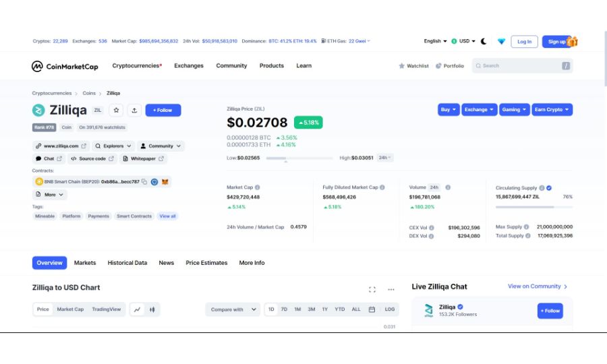Open Exchanges menu
The height and width of the screenshot is (364, 607).
pyautogui.click(x=189, y=66)
